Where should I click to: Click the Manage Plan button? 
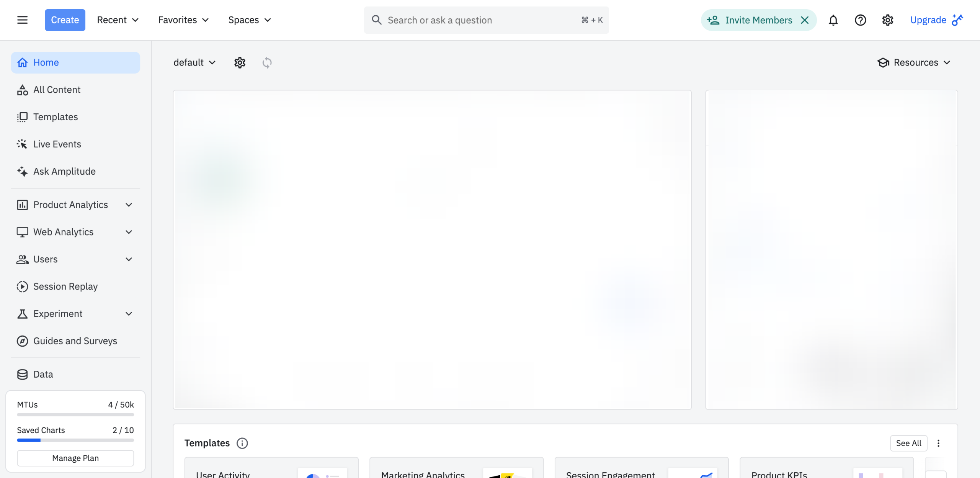point(75,458)
